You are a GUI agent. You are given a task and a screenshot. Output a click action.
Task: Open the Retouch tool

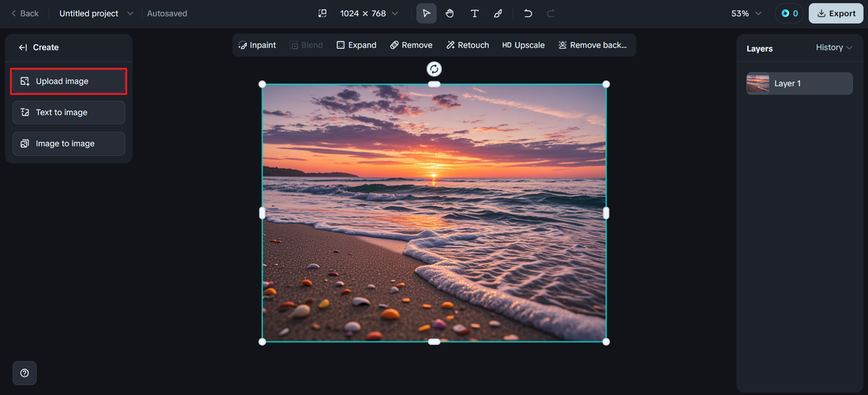point(467,45)
